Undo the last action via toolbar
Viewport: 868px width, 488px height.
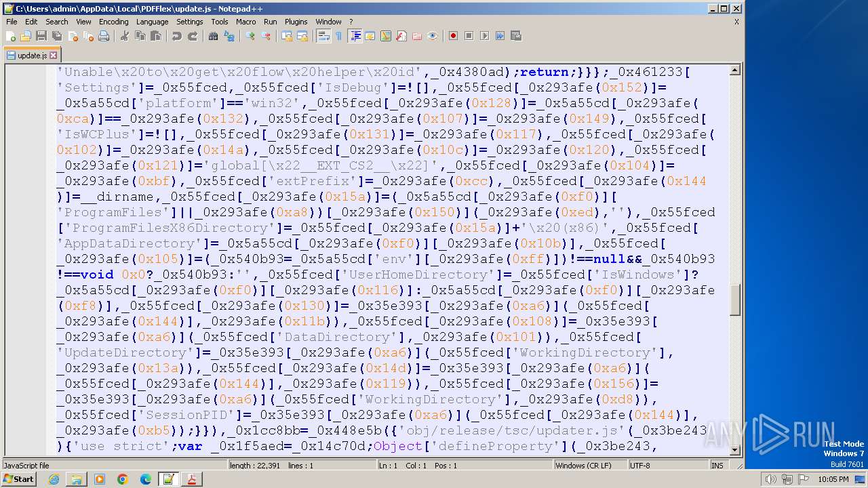176,36
